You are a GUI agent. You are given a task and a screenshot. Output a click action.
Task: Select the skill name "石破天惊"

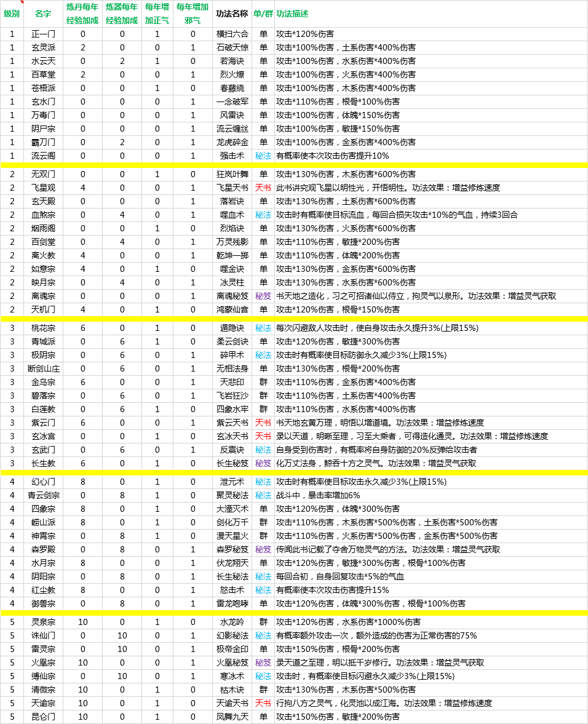pyautogui.click(x=232, y=47)
